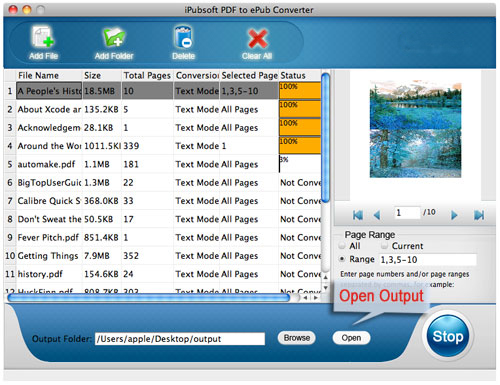The height and width of the screenshot is (385, 500).
Task: Select the All page range option
Action: pos(342,246)
